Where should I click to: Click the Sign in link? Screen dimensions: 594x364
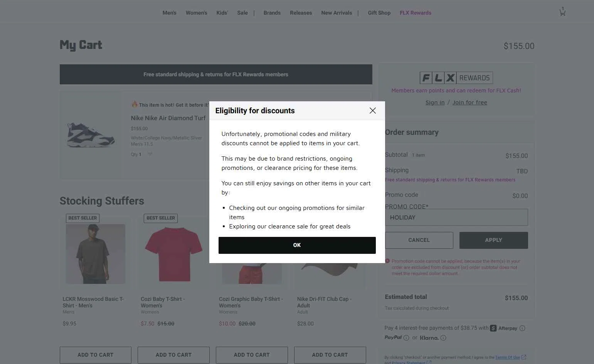[x=435, y=102]
